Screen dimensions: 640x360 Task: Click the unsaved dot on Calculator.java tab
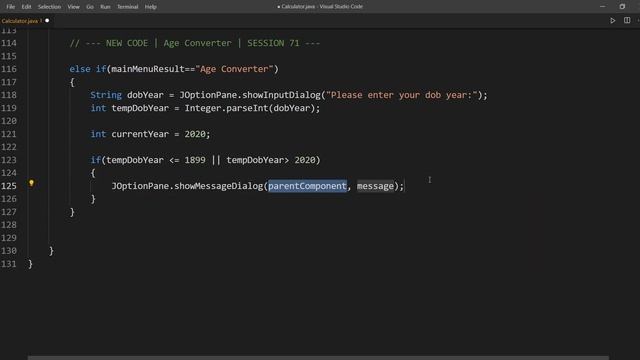[x=47, y=20]
